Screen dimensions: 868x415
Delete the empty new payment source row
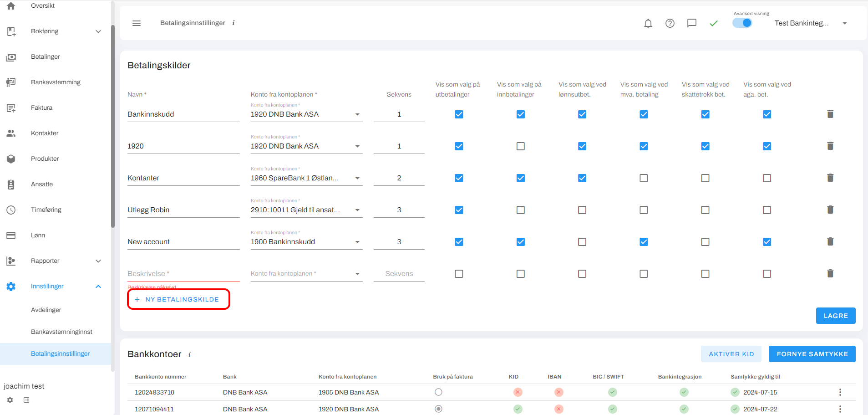[x=830, y=273]
